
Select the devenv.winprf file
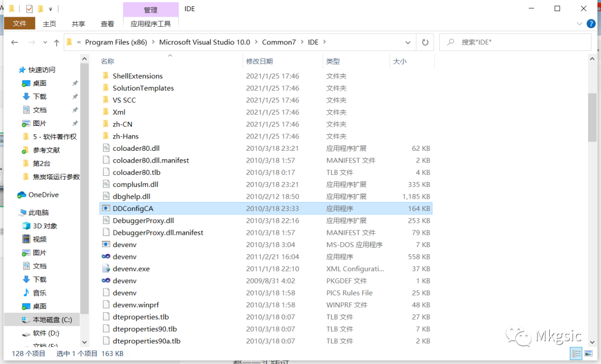coord(136,305)
